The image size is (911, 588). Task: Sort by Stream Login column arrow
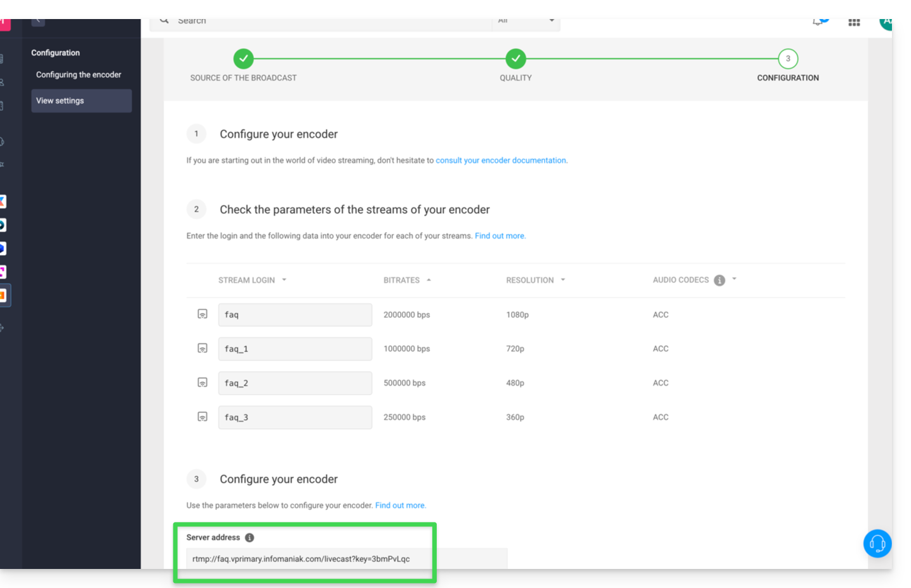[284, 280]
